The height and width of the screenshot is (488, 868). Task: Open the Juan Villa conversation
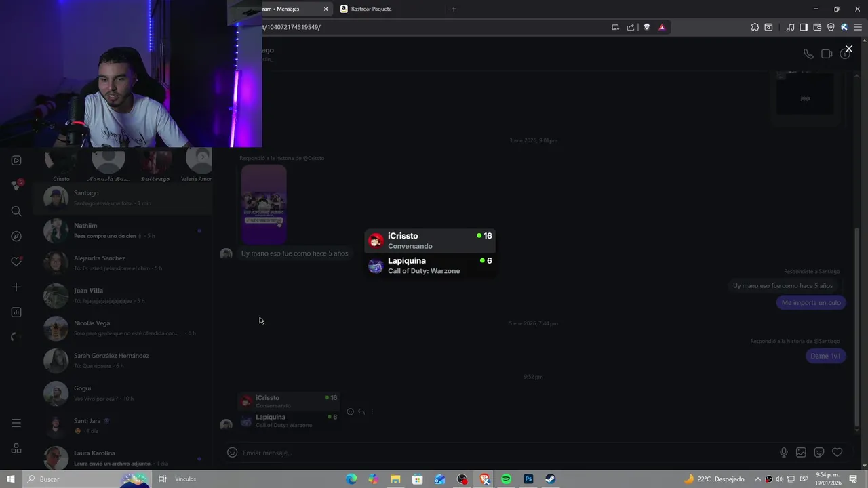[x=123, y=296]
